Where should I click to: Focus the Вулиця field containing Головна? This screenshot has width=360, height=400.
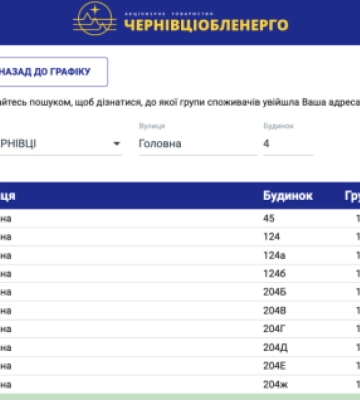(x=198, y=144)
